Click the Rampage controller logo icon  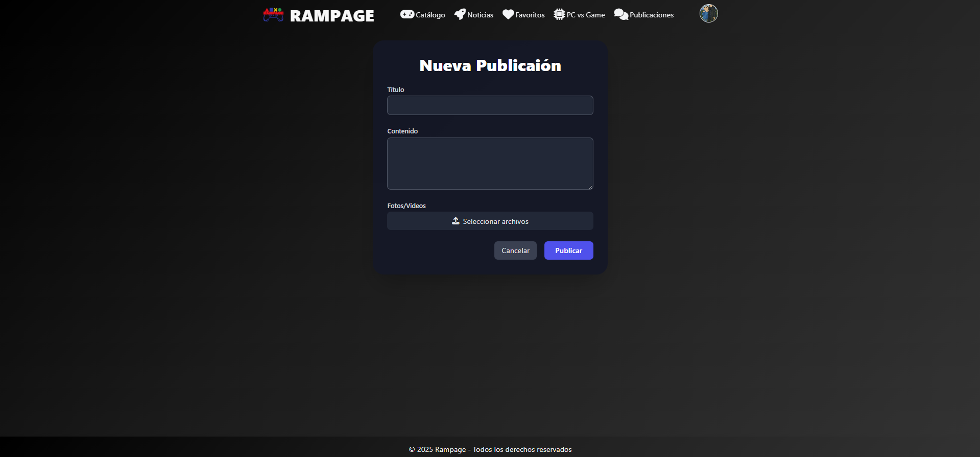(x=273, y=14)
